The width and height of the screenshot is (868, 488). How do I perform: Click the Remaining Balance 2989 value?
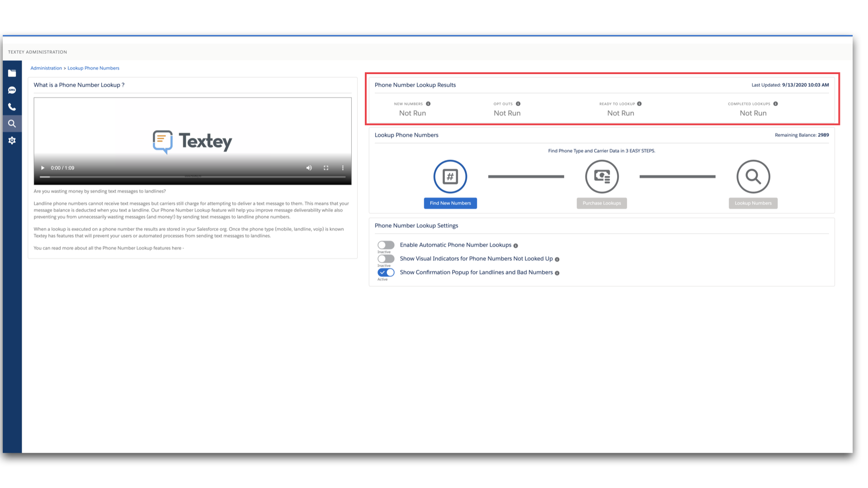[823, 135]
